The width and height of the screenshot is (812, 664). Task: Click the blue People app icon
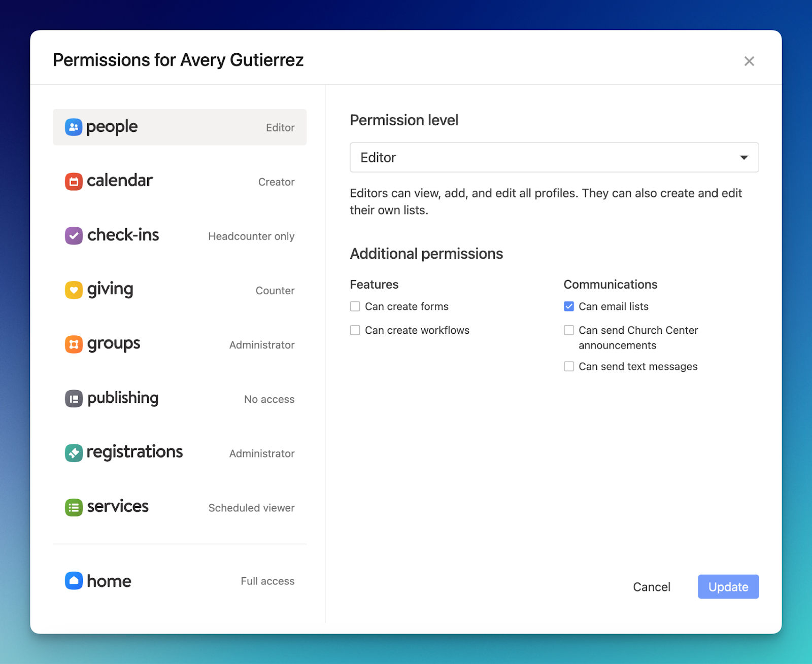point(74,127)
